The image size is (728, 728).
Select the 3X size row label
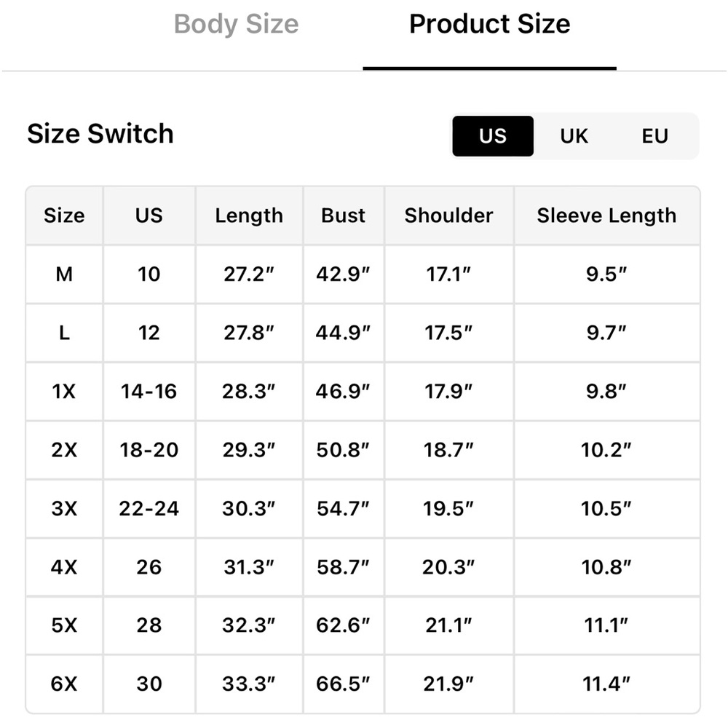[64, 508]
